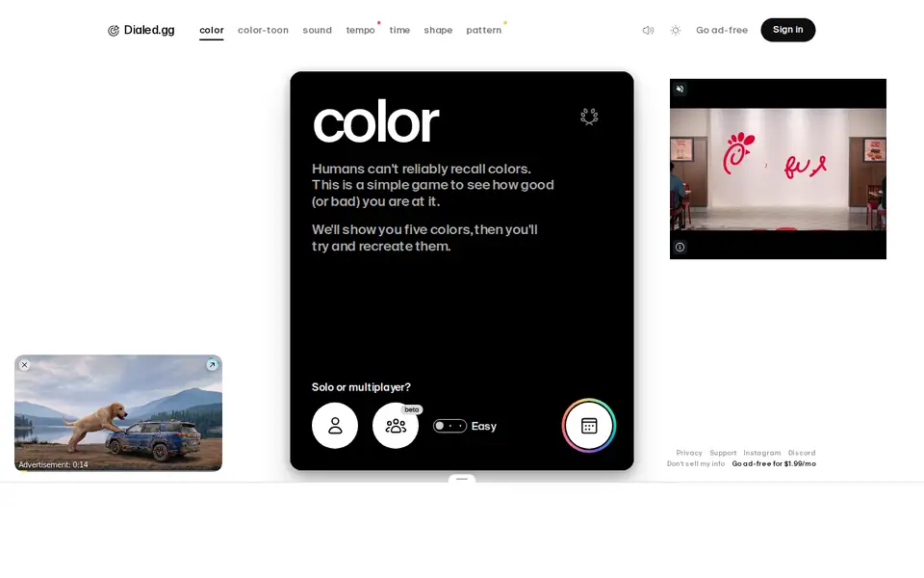Switch to the pattern tab
Screen dimensions: 924x578
click(x=484, y=30)
